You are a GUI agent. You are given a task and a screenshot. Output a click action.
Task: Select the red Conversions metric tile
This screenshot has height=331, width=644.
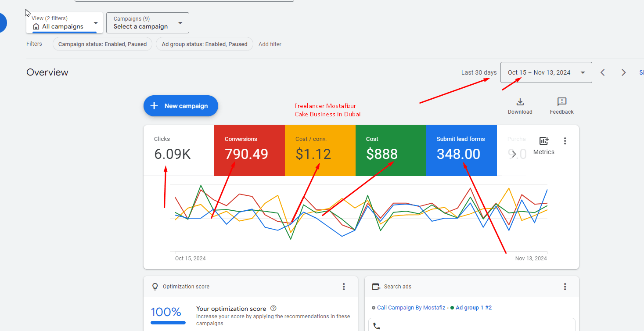point(249,150)
